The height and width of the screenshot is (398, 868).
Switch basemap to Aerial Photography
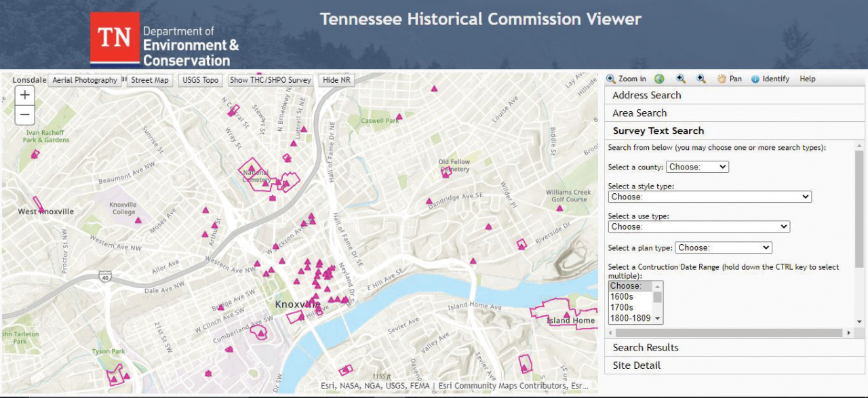coord(85,80)
